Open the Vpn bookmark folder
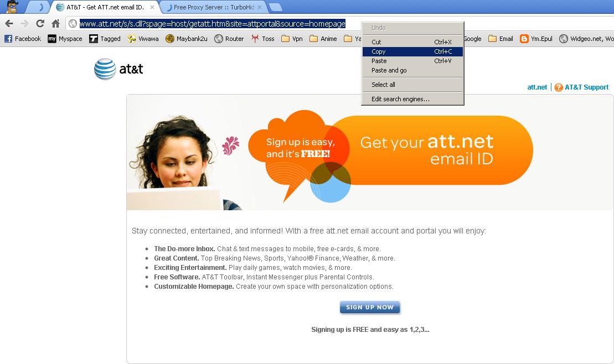Screen dimensions: 614x364 292,39
